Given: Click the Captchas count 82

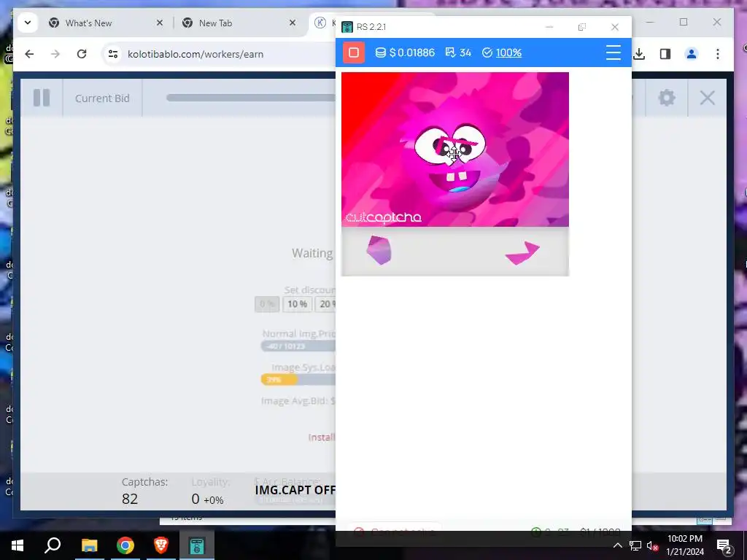Looking at the screenshot, I should point(130,499).
